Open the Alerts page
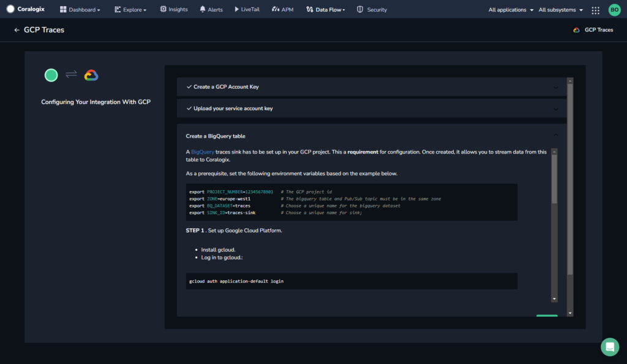 pyautogui.click(x=211, y=10)
